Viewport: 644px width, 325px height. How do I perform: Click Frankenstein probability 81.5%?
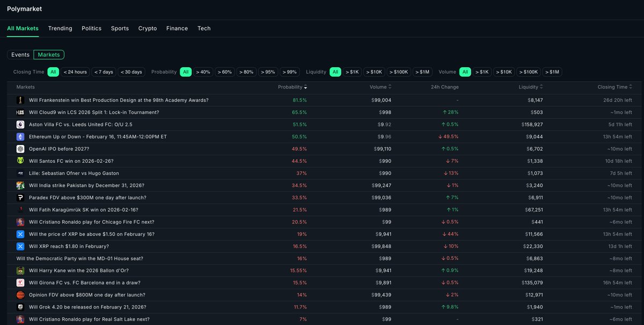300,100
